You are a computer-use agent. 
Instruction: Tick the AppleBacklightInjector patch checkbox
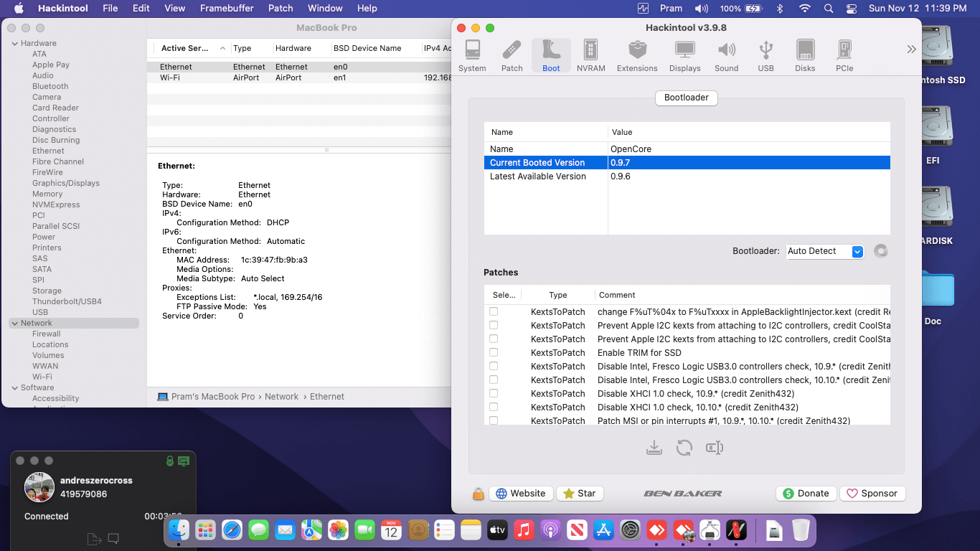(494, 311)
